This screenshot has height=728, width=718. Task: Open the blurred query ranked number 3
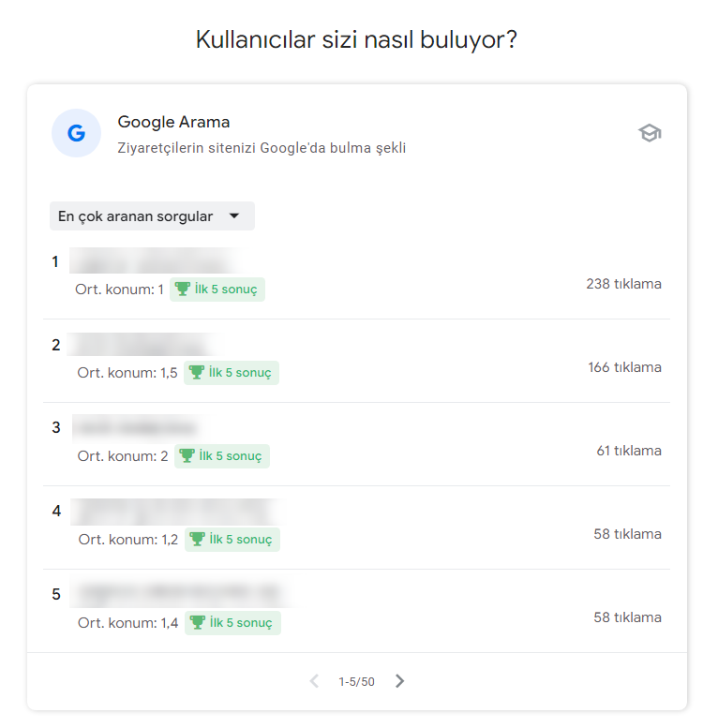point(137,427)
